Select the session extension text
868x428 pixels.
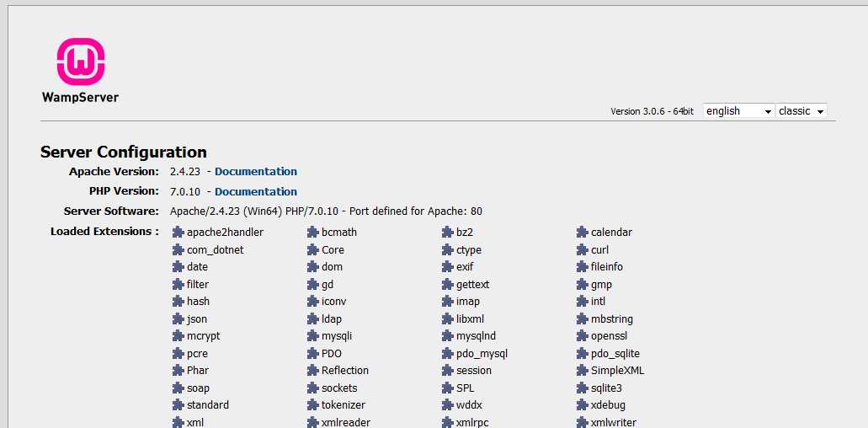click(474, 371)
